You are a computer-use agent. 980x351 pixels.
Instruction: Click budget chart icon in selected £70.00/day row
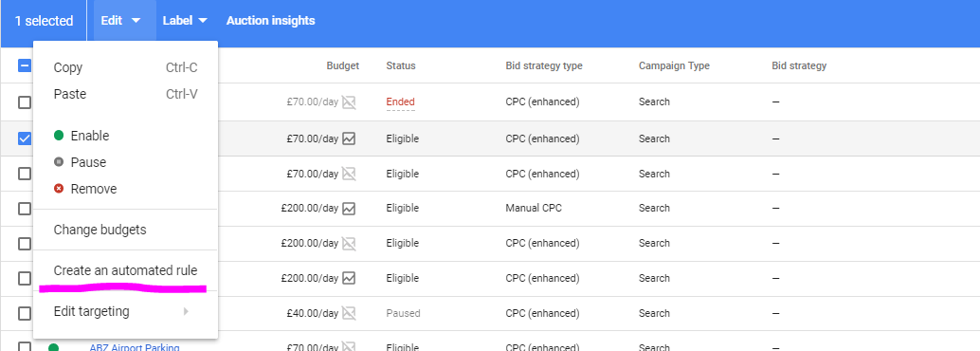click(349, 139)
